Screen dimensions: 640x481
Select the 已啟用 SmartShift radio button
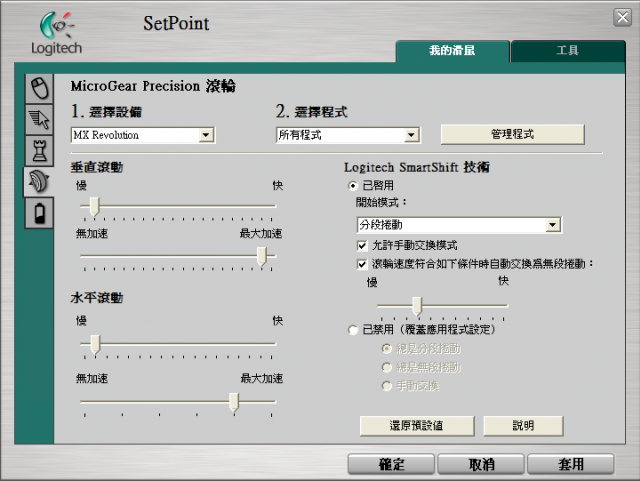point(353,186)
